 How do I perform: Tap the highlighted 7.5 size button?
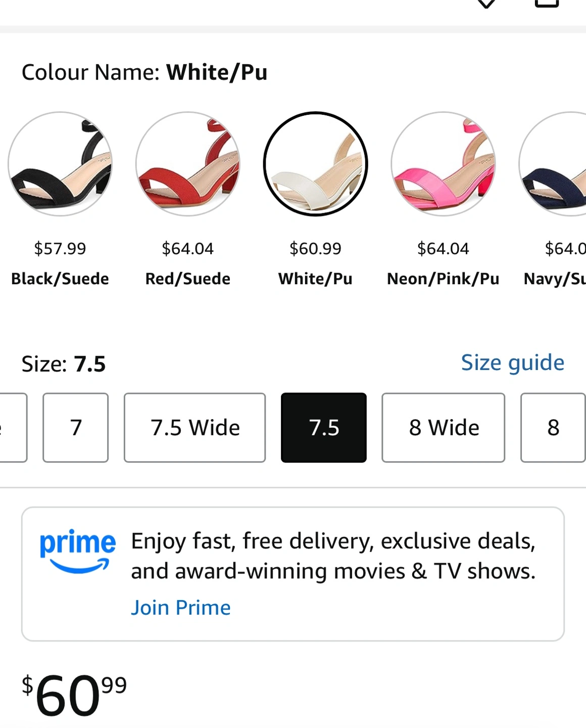point(324,428)
